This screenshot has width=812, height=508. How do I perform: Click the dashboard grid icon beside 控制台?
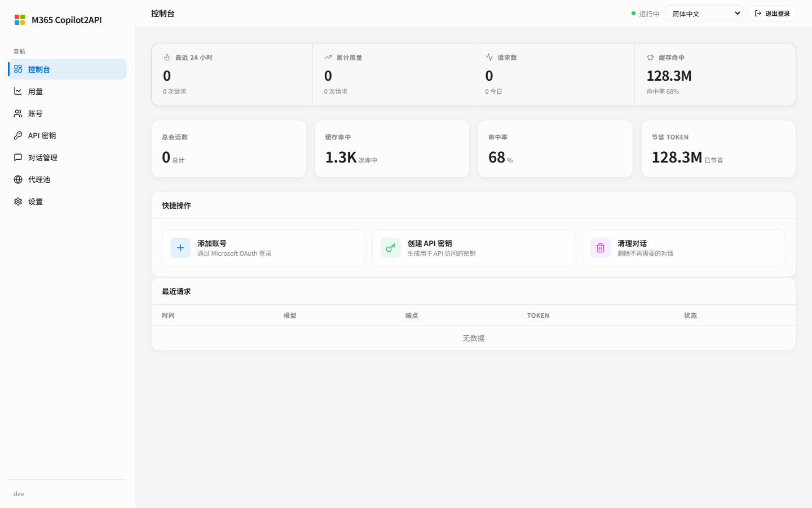(x=18, y=69)
